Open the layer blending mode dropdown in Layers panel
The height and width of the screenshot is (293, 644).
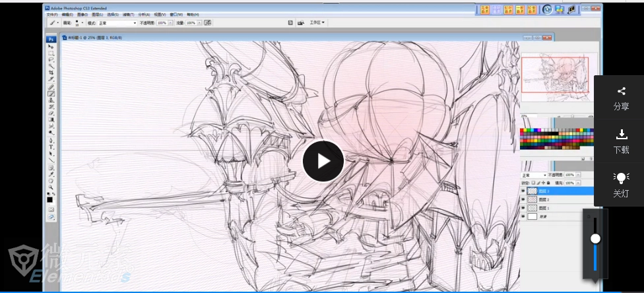(x=534, y=175)
